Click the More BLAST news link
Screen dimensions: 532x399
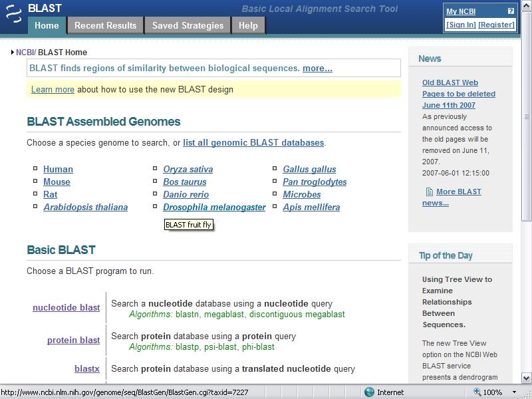(x=452, y=197)
